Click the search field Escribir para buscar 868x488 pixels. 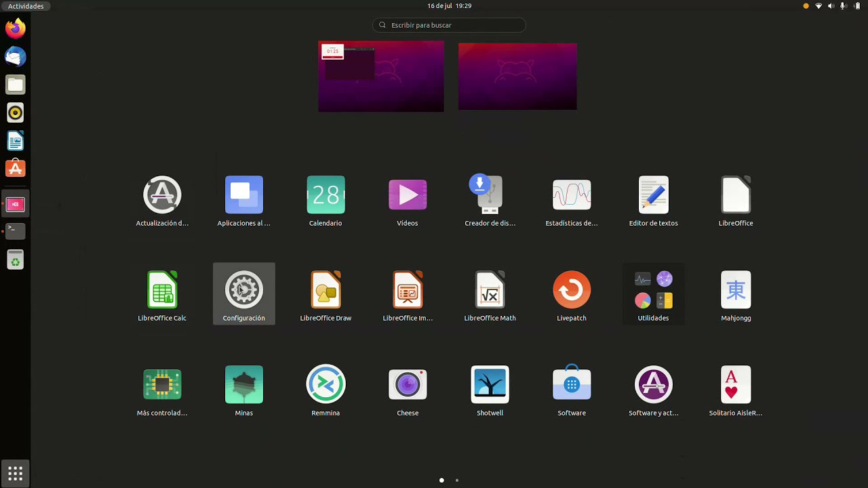449,25
